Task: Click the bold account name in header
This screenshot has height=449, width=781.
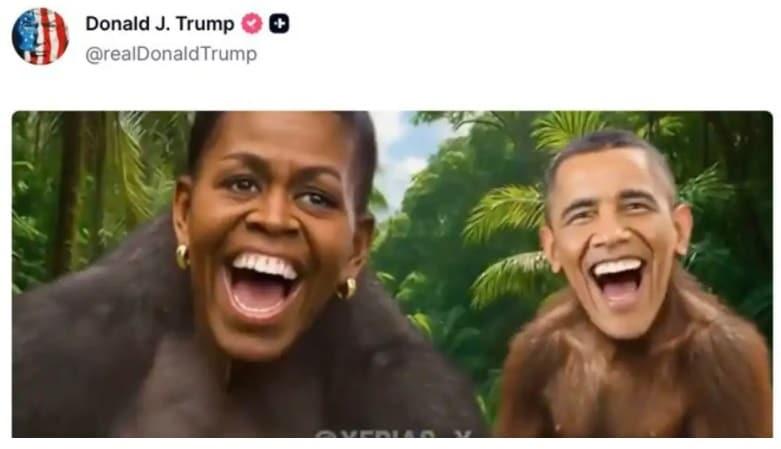Action: [160, 23]
